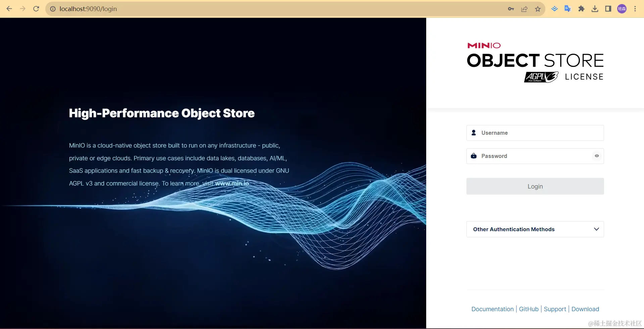This screenshot has width=644, height=329.
Task: Focus the Username input field
Action: [x=535, y=133]
